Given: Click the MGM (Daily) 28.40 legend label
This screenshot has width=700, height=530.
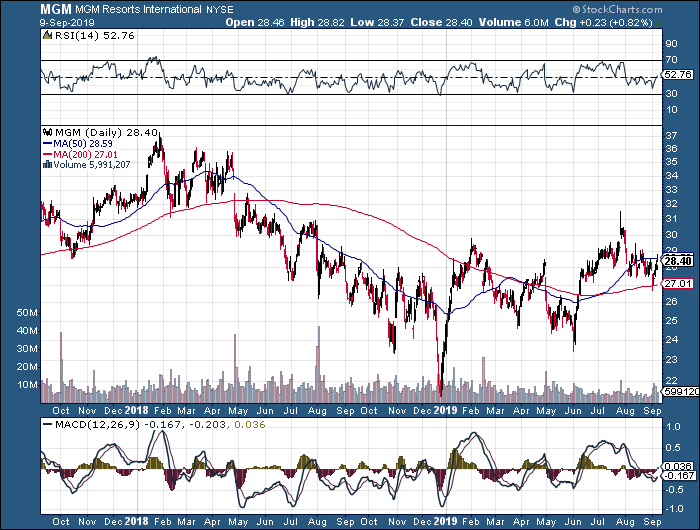Looking at the screenshot, I should click(106, 133).
